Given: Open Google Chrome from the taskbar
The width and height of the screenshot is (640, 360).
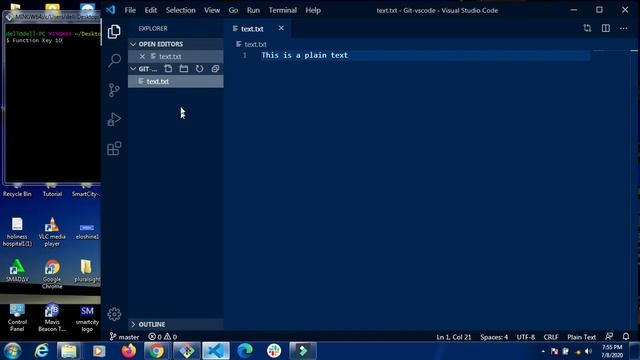Looking at the screenshot, I should 156,351.
